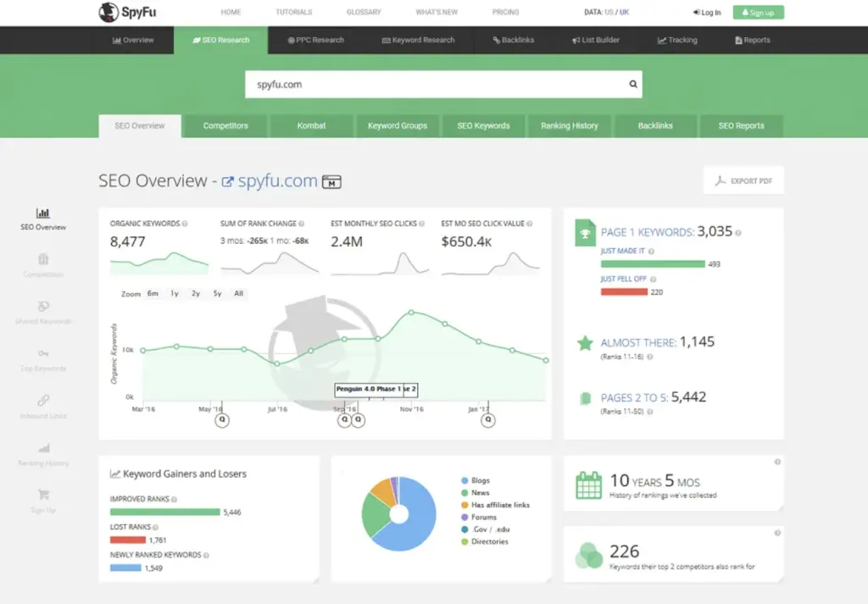This screenshot has width=868, height=604.
Task: Click the Pages 2 to 5 document icon
Action: pyautogui.click(x=585, y=398)
